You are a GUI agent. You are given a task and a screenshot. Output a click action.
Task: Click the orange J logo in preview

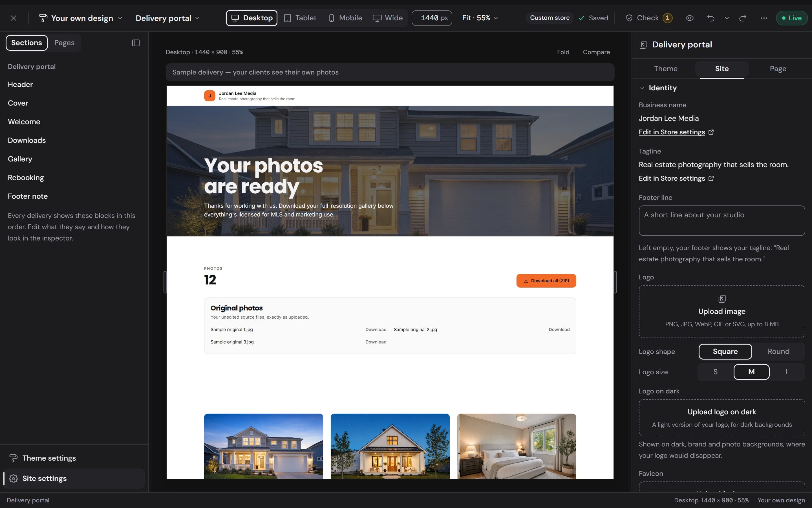coord(210,96)
